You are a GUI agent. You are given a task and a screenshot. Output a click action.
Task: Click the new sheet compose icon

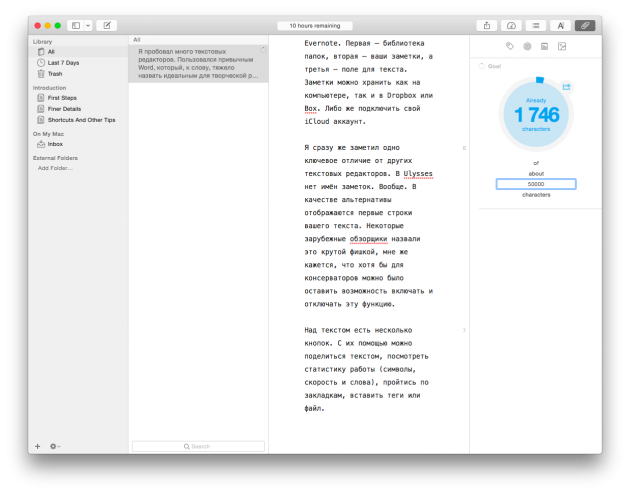click(106, 25)
